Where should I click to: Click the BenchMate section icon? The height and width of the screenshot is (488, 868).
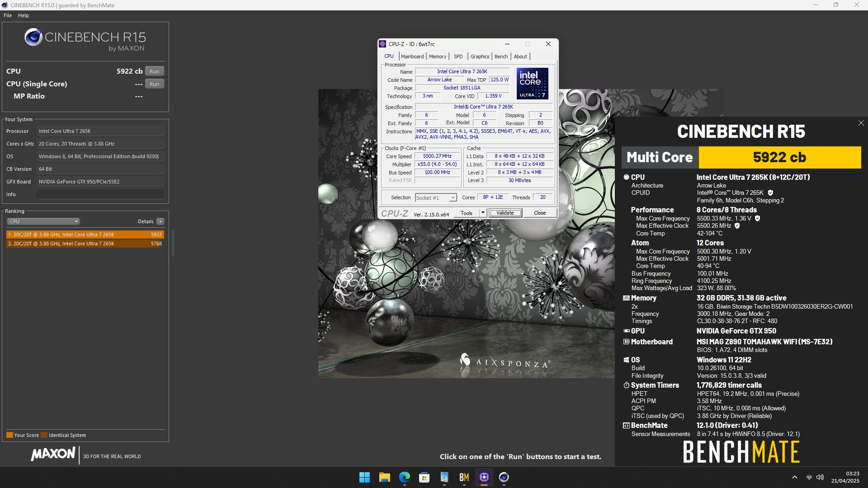pyautogui.click(x=626, y=425)
